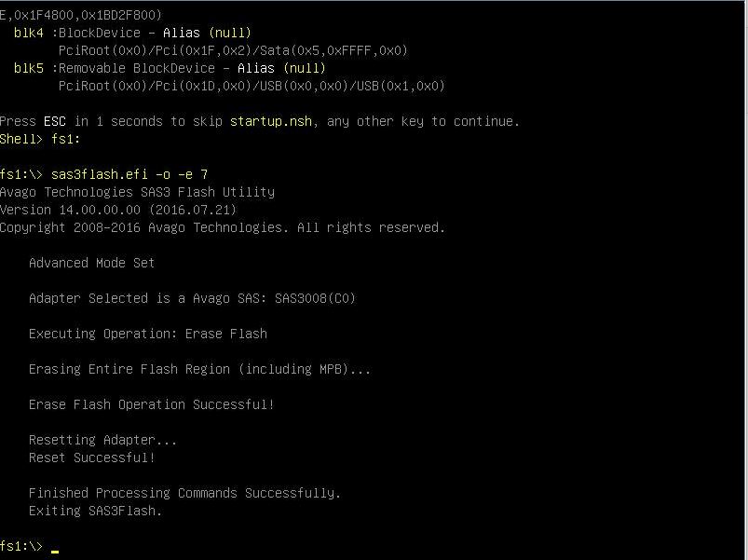Click the 'Finished Processing Commands Successfully.' line
This screenshot has height=560, width=748.
[x=184, y=493]
